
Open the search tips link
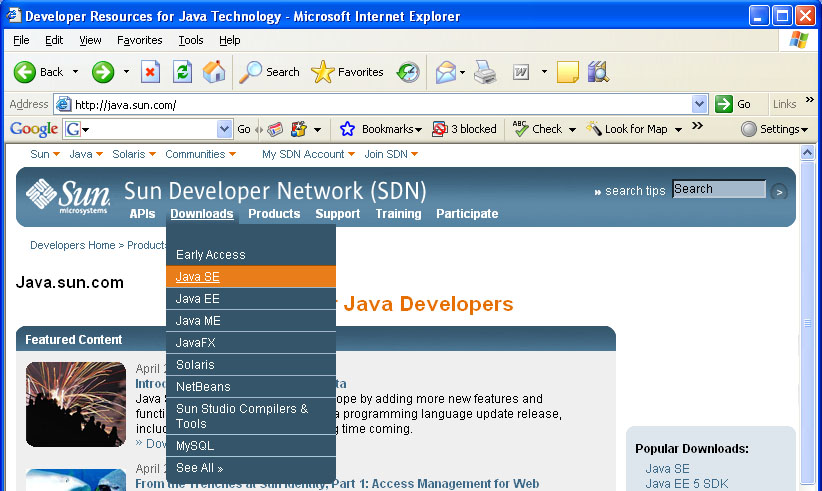[635, 191]
